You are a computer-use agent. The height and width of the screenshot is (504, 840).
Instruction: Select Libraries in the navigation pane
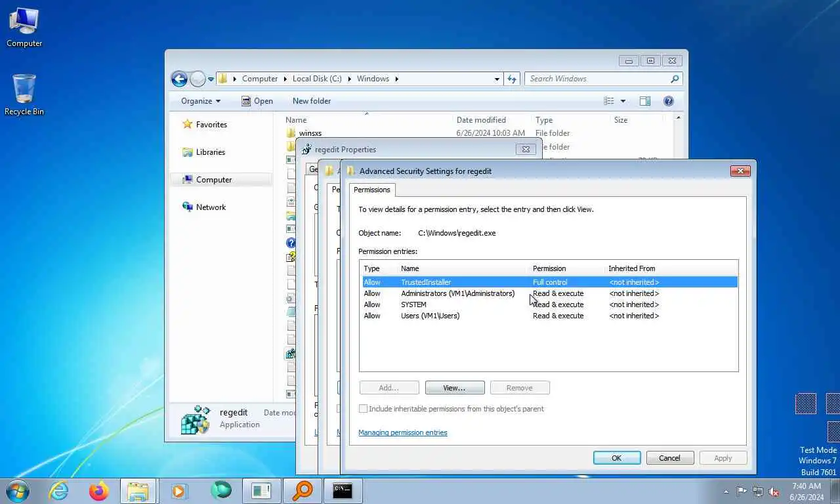210,152
